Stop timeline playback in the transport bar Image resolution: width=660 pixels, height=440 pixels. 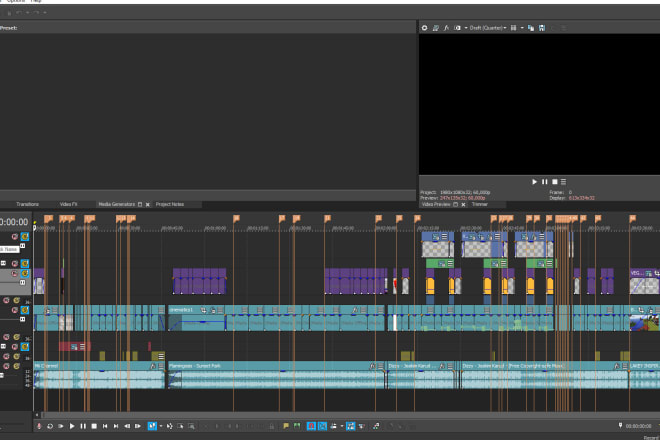click(94, 426)
